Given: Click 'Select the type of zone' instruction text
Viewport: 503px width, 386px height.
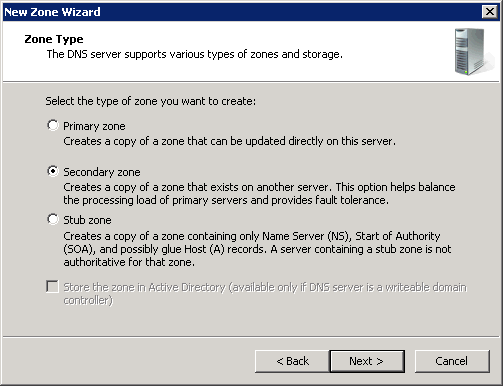Looking at the screenshot, I should pos(151,101).
